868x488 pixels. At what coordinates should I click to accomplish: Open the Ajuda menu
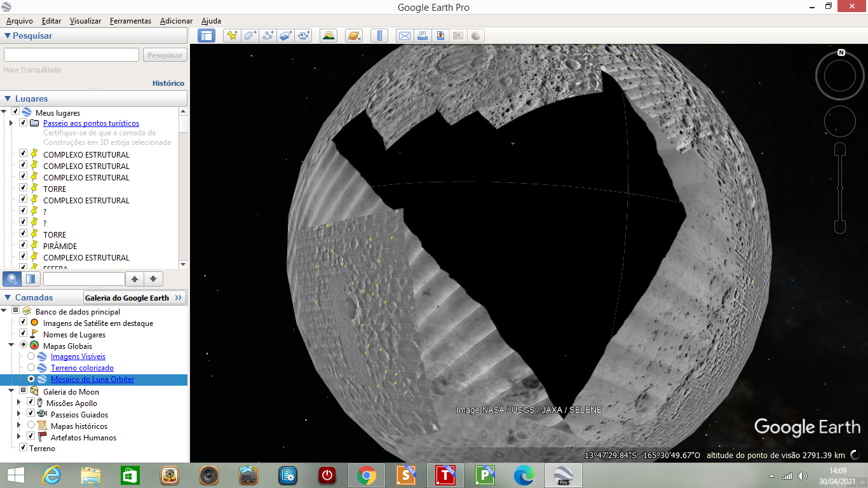211,21
